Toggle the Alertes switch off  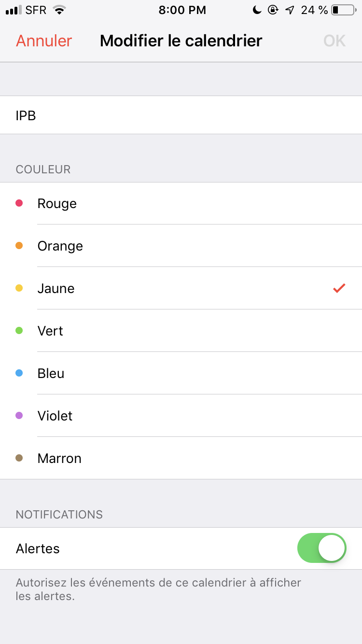coord(322,548)
